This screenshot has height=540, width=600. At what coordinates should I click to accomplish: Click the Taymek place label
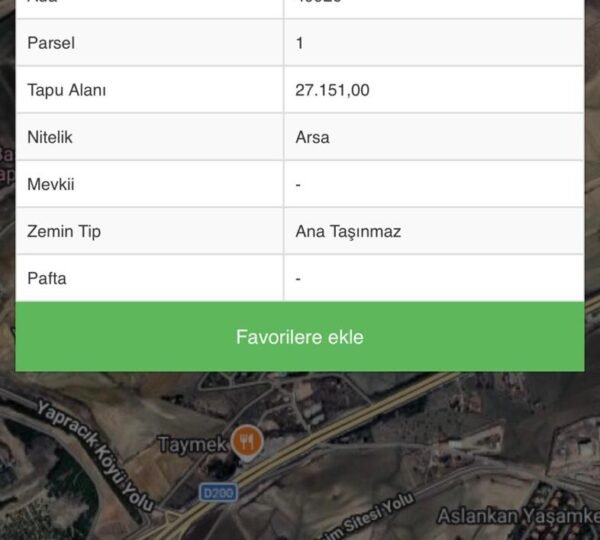point(192,444)
